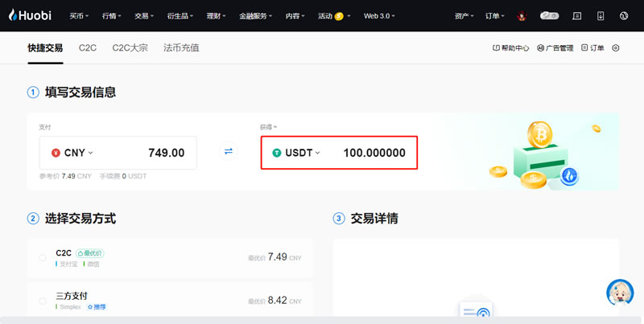The width and height of the screenshot is (644, 324).
Task: Open the 帮助中心 link
Action: [511, 48]
